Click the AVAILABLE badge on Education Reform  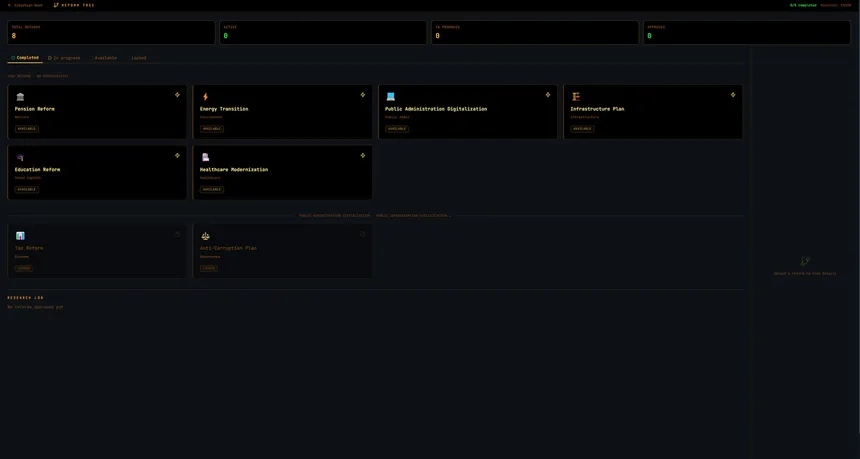(x=27, y=189)
